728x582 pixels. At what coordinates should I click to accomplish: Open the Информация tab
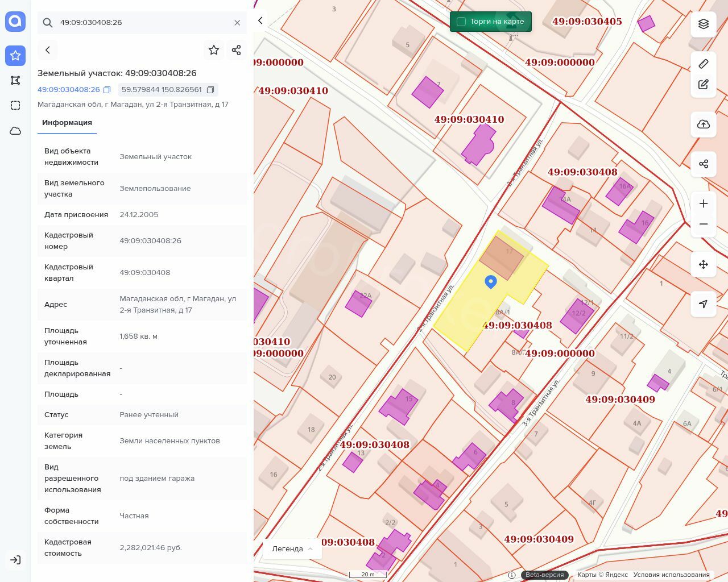pos(67,123)
